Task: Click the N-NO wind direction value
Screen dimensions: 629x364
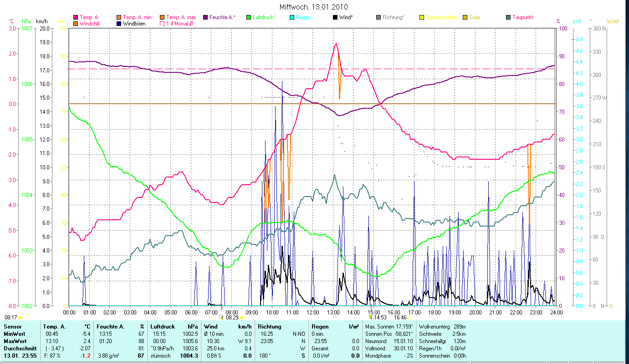Action: (x=299, y=334)
